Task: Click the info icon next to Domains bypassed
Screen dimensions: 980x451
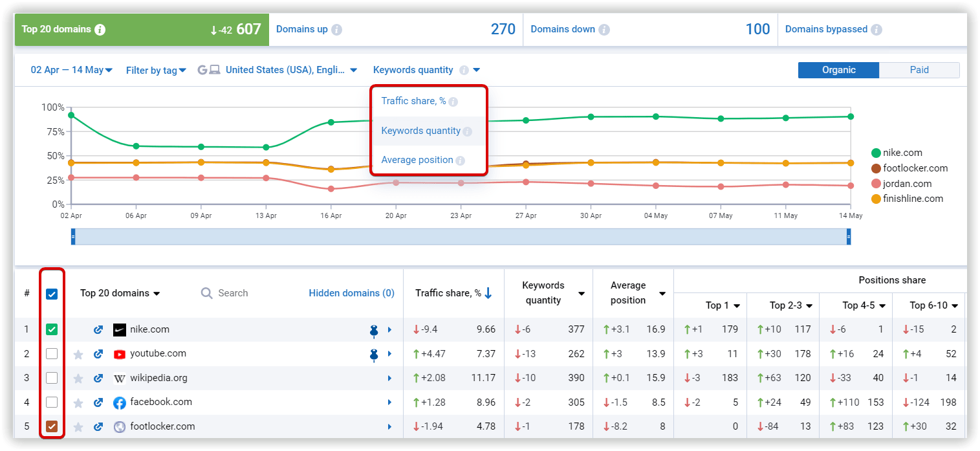Action: (x=877, y=30)
